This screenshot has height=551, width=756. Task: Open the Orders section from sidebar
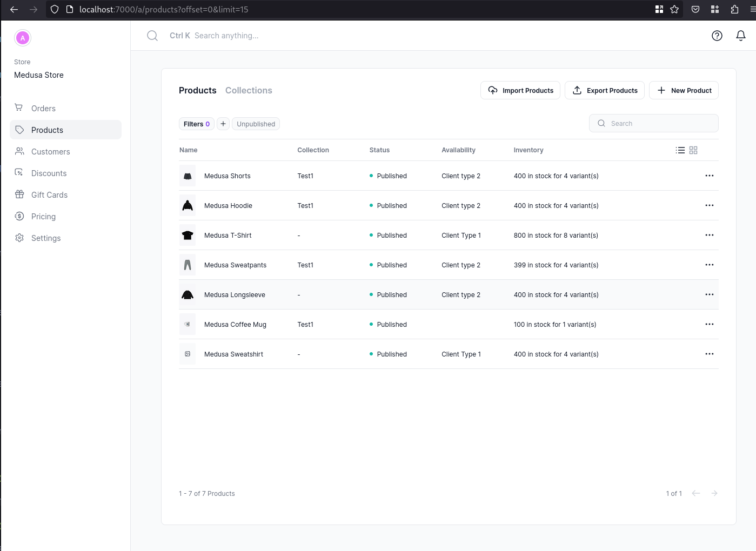click(x=43, y=108)
